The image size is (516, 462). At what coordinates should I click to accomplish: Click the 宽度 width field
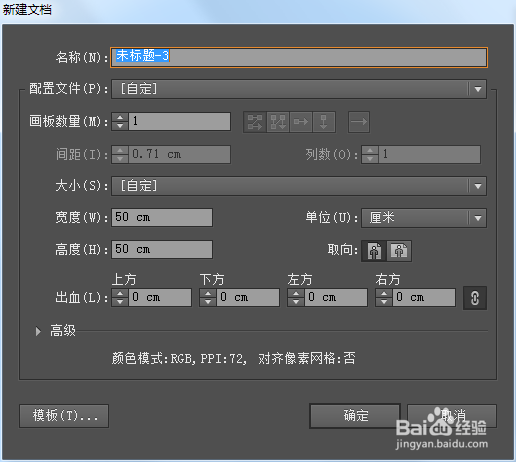[162, 217]
